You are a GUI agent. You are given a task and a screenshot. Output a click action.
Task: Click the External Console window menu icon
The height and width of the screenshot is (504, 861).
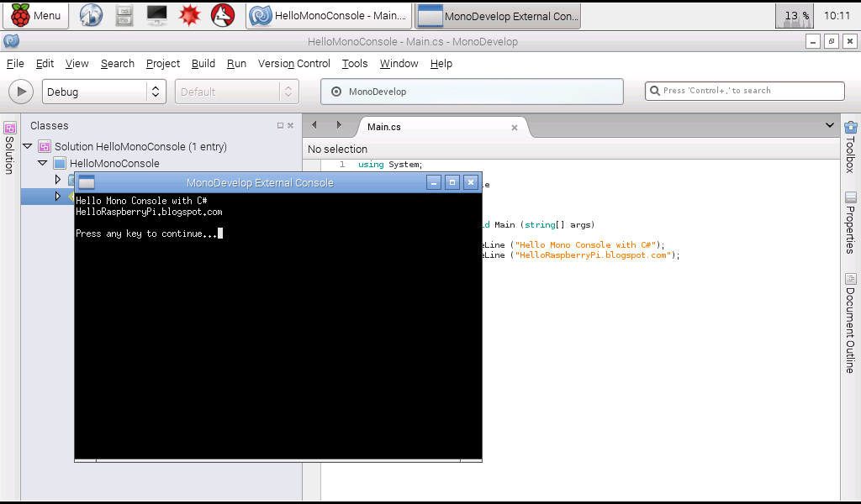87,182
